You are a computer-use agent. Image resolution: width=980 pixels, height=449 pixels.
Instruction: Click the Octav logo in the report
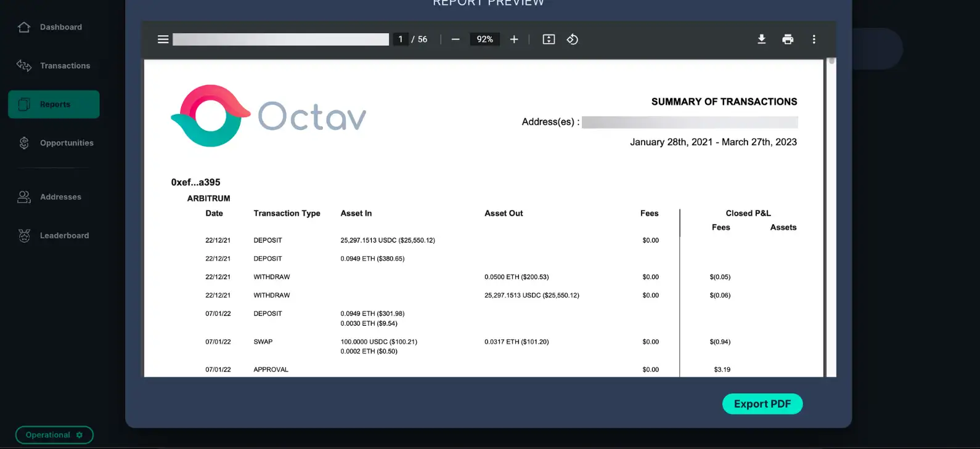[269, 116]
